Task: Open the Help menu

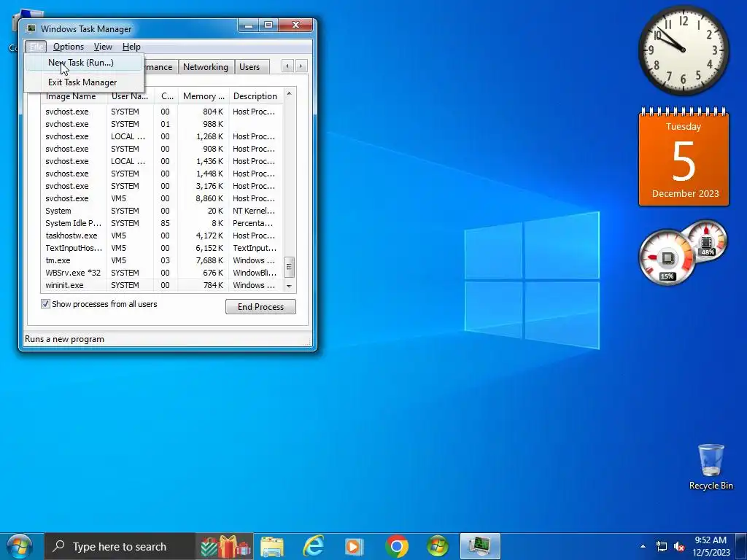Action: click(x=131, y=47)
